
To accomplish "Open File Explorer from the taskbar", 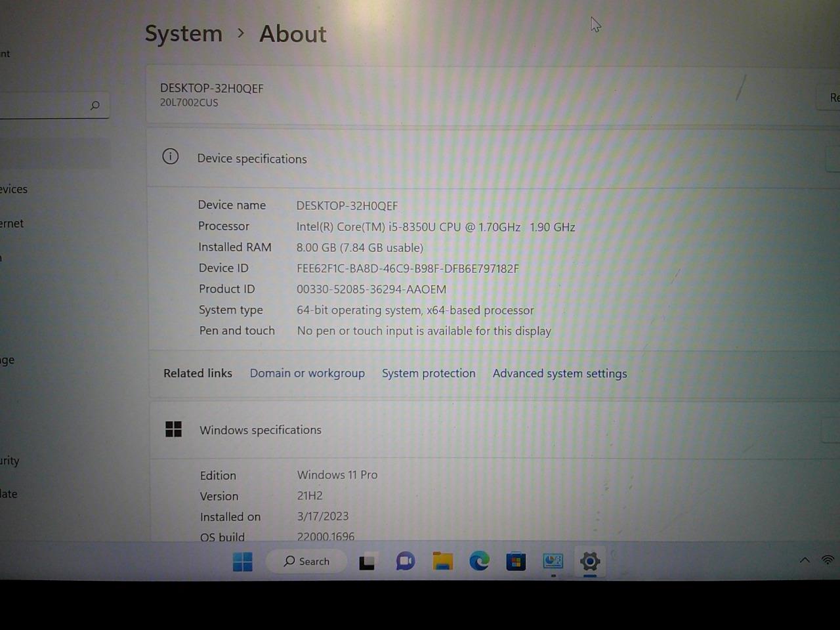I will pos(443,562).
